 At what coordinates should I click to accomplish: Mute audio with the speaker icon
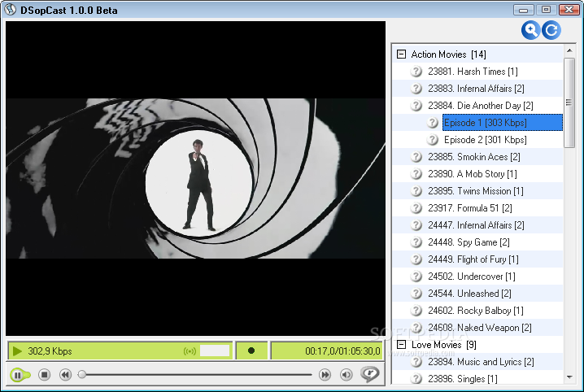(346, 374)
